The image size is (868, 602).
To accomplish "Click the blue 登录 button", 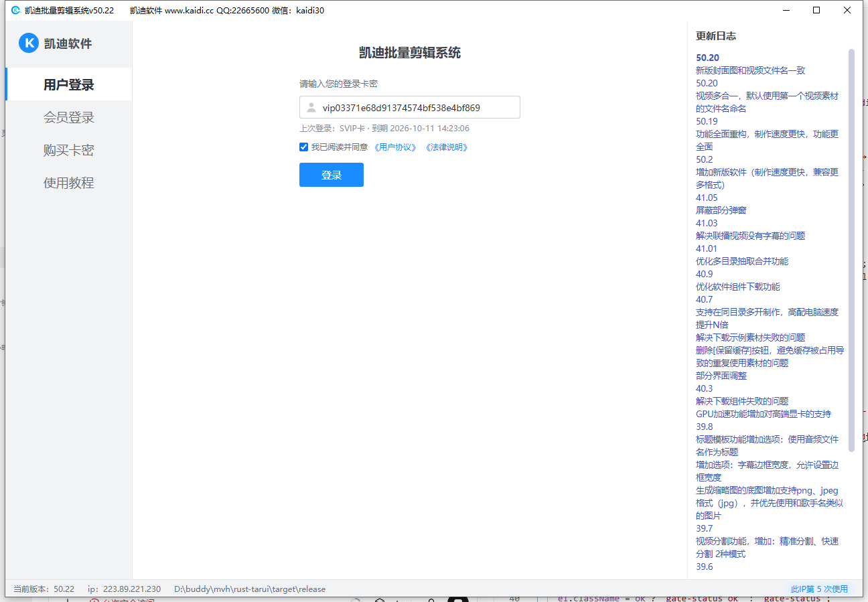I will point(332,175).
